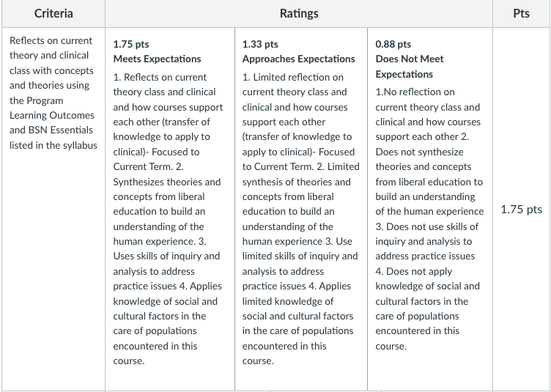Select the Pts column header
This screenshot has width=551, height=392.
[521, 13]
